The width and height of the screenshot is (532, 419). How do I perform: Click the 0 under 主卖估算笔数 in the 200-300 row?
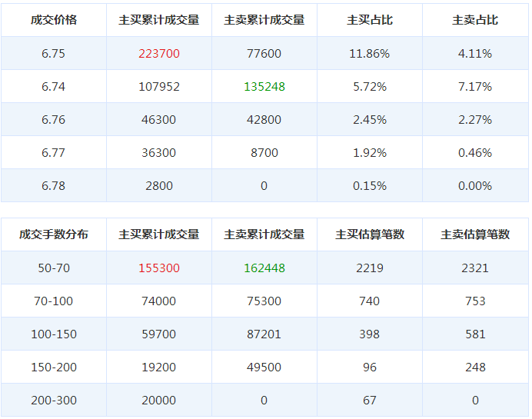[x=475, y=401]
